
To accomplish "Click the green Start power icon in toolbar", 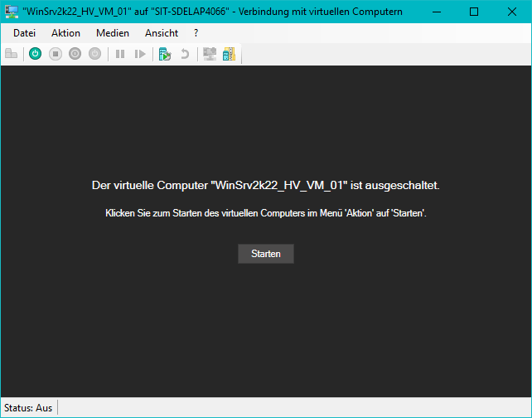I will click(x=35, y=54).
